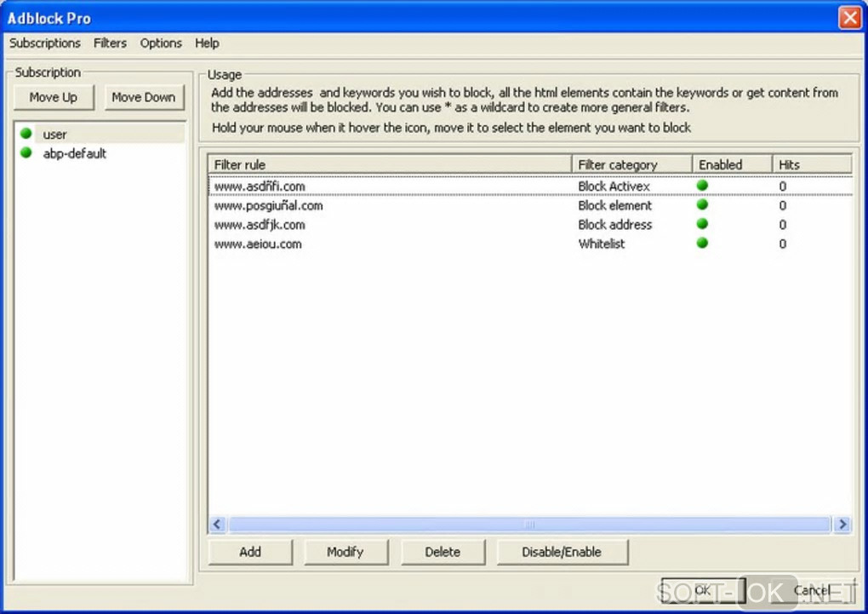The image size is (868, 614).
Task: Sort by Hits column header
Action: (812, 164)
